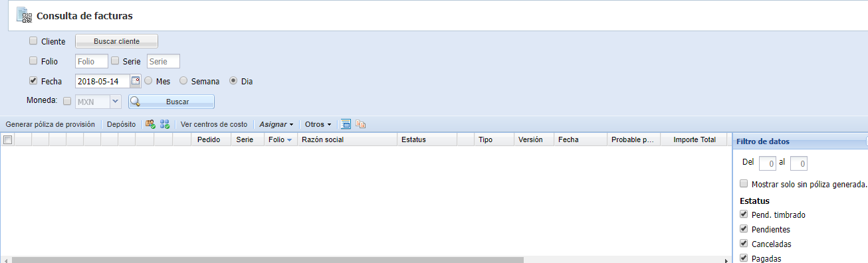Click the copy documents toolbar icon
868x263 pixels.
click(x=361, y=124)
